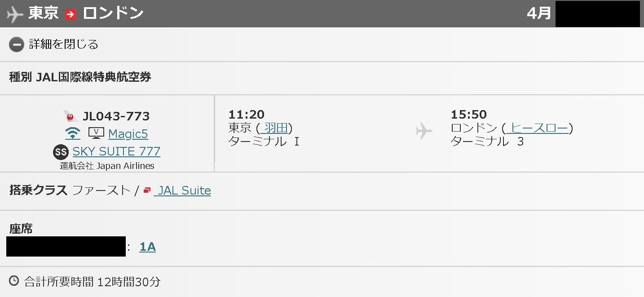
Task: Collapse details with the minus circle icon
Action: (x=17, y=44)
